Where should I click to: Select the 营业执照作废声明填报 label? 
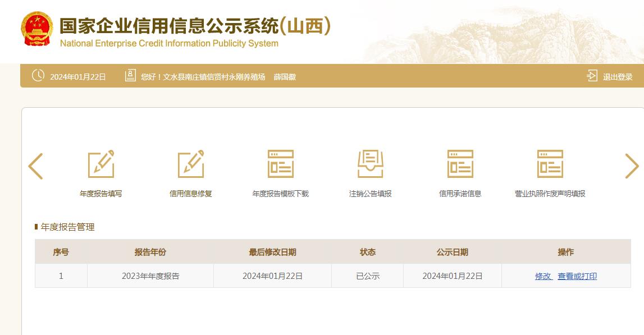coord(550,194)
